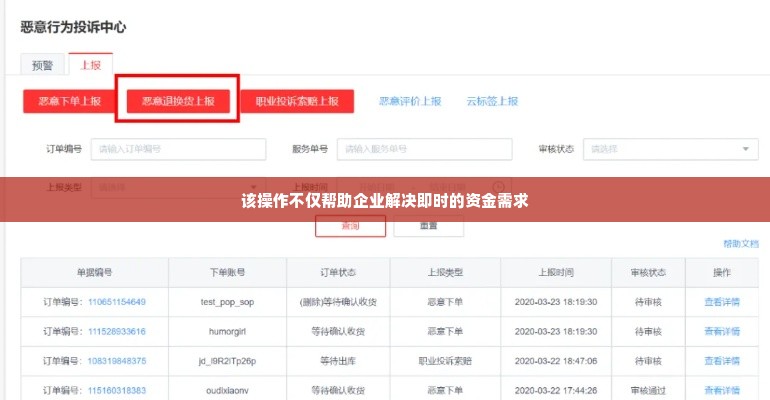Click the 下单账号 column header
Viewport: 770px width, 400px height.
pyautogui.click(x=227, y=272)
